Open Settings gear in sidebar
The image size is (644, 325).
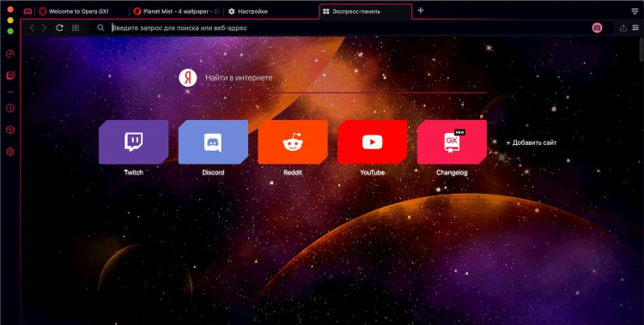pyautogui.click(x=10, y=152)
